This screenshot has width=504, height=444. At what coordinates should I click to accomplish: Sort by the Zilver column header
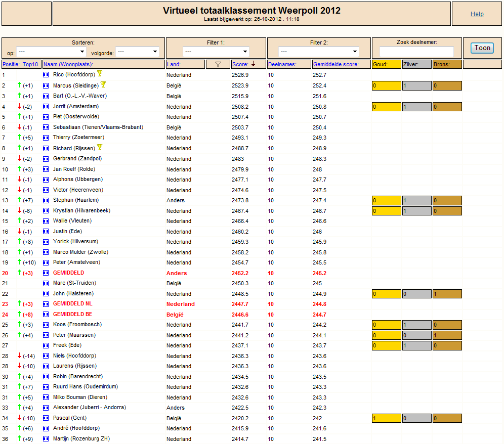[x=411, y=64]
